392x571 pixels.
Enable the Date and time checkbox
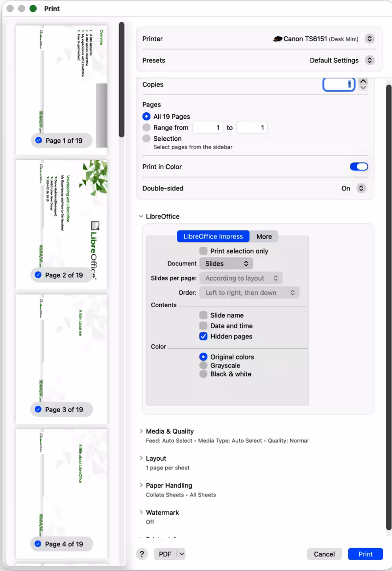[x=203, y=326]
